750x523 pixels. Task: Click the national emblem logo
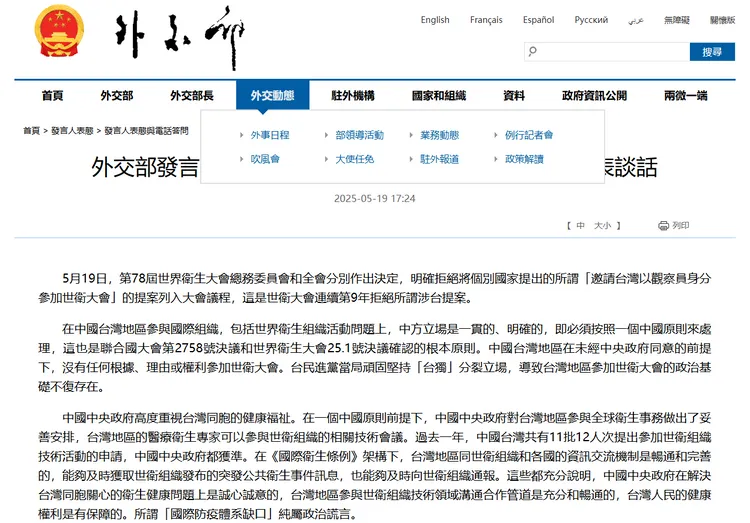pyautogui.click(x=59, y=30)
